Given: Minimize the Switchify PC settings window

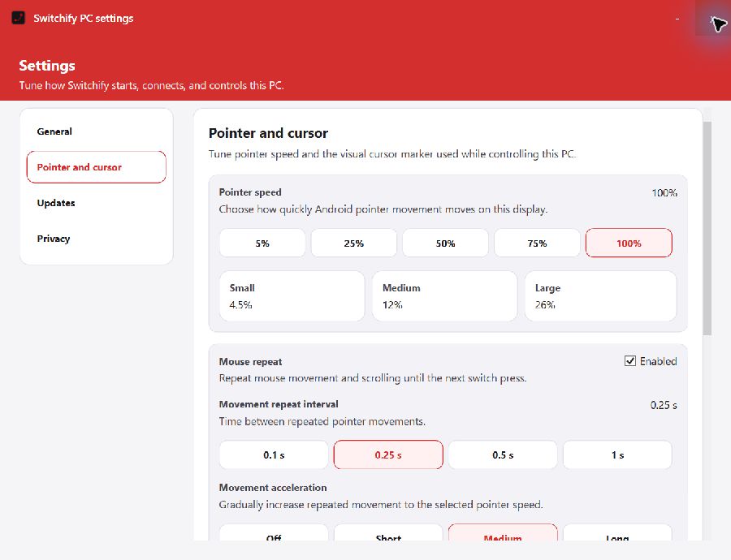Looking at the screenshot, I should point(677,19).
